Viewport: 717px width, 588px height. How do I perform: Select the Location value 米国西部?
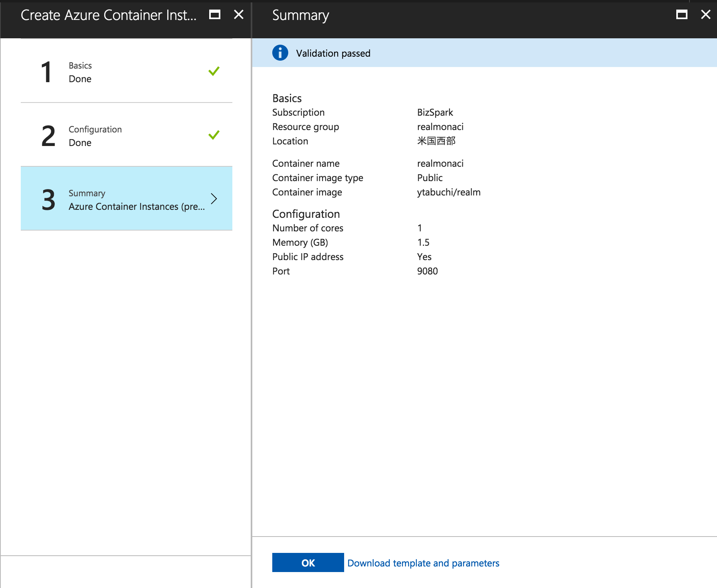pos(436,141)
